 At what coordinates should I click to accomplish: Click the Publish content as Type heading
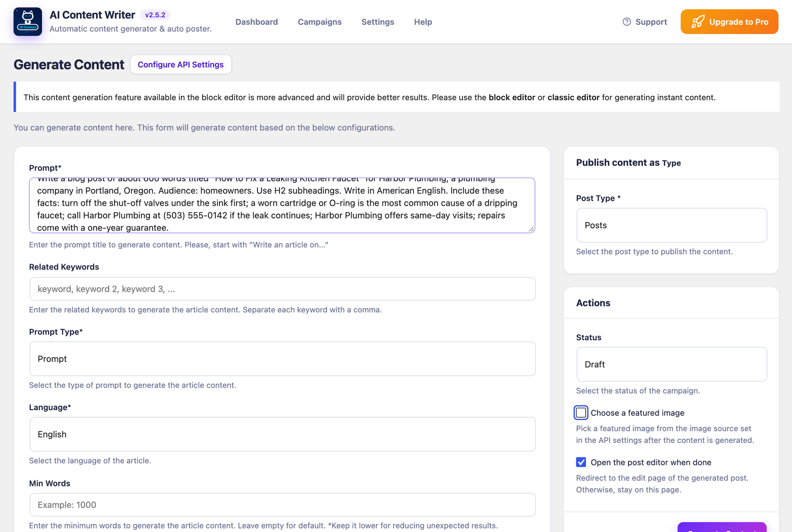click(628, 163)
